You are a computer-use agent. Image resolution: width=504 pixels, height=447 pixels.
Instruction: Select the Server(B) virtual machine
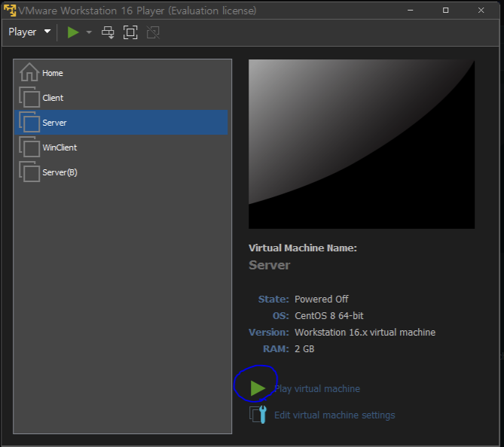coord(121,172)
